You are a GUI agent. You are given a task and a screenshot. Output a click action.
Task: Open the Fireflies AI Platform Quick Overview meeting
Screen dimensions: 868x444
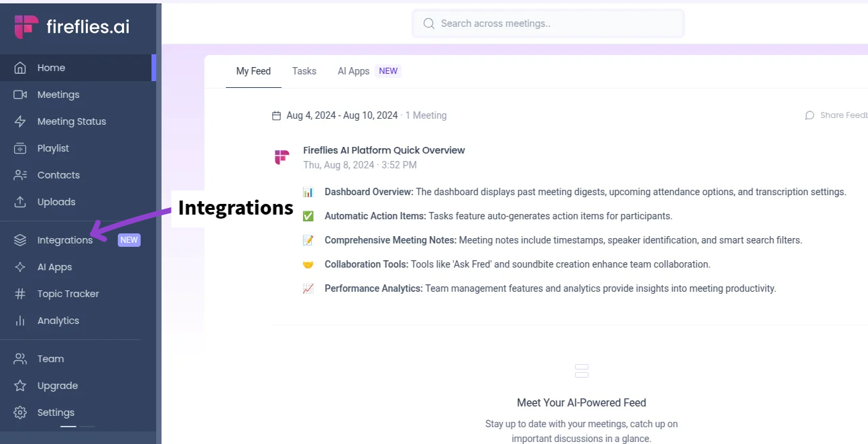pos(384,150)
